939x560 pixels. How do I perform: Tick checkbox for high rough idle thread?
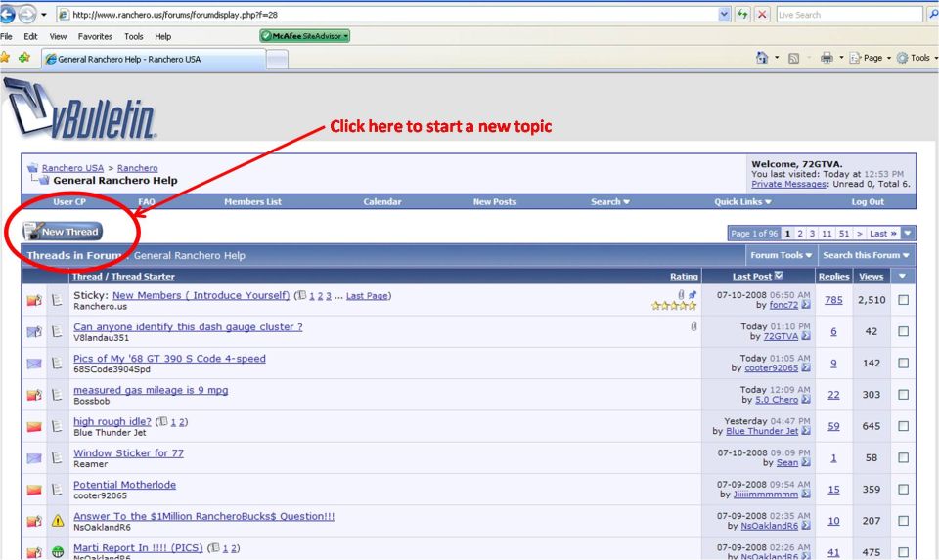903,426
